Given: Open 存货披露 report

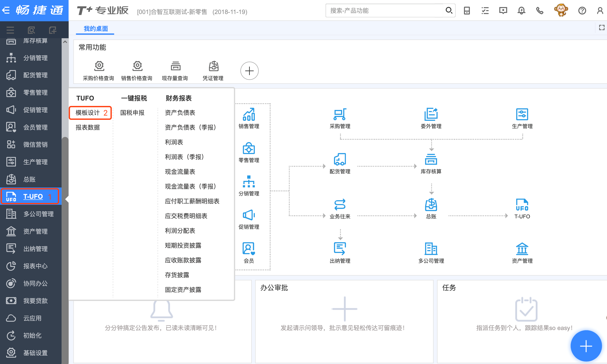Looking at the screenshot, I should pyautogui.click(x=177, y=275).
